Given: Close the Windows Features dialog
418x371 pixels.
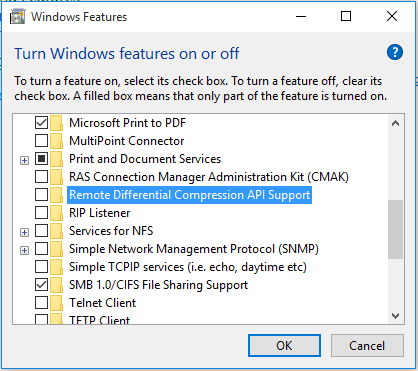Looking at the screenshot, I should click(x=392, y=16).
